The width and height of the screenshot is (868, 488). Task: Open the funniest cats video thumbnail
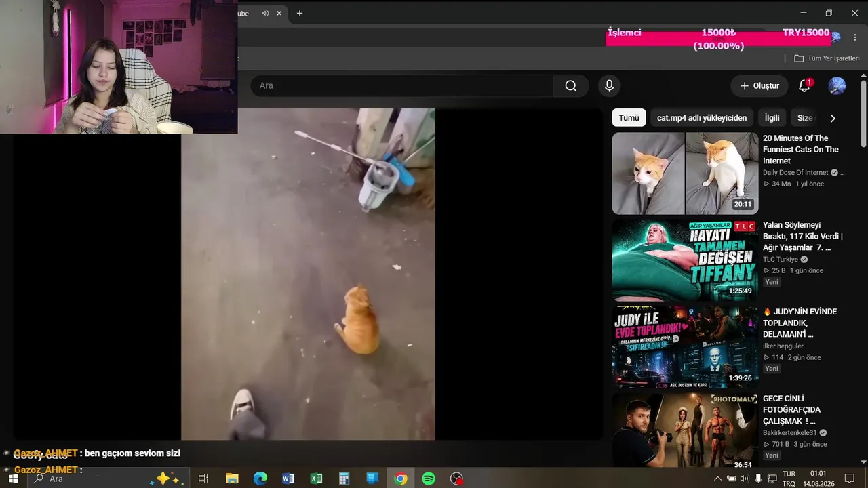pos(685,174)
